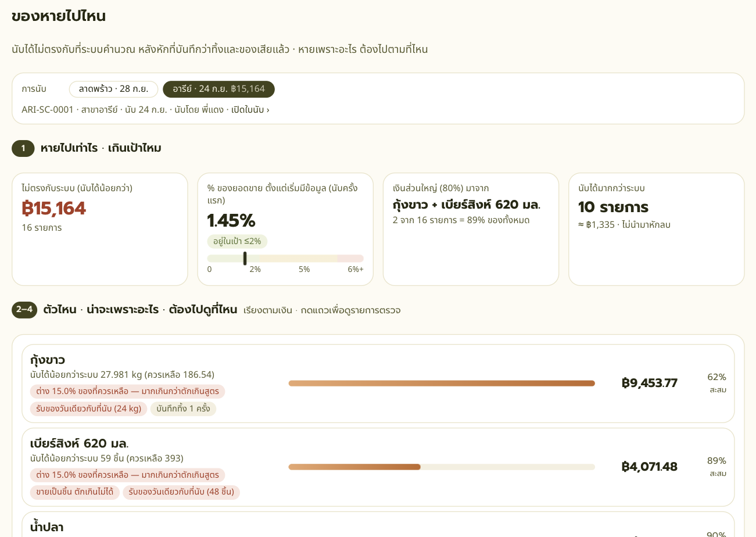Click the 'นับได้มากกว่าระบบ' card label
This screenshot has width=756, height=537.
click(611, 188)
